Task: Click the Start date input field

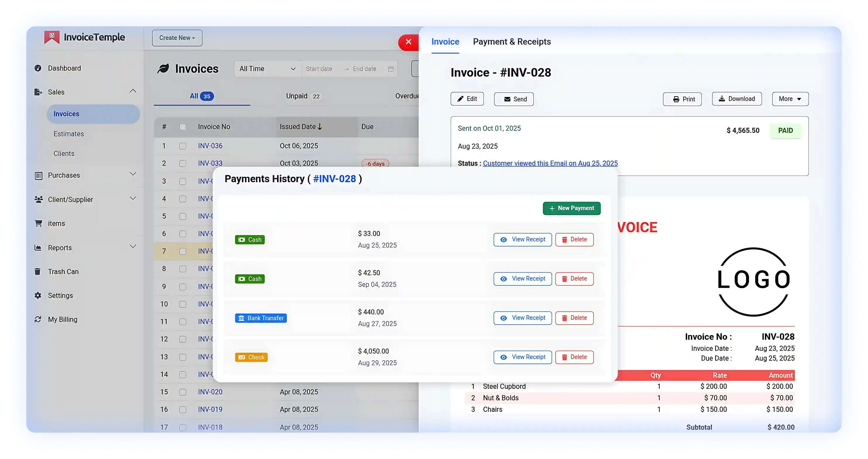Action: pos(319,68)
